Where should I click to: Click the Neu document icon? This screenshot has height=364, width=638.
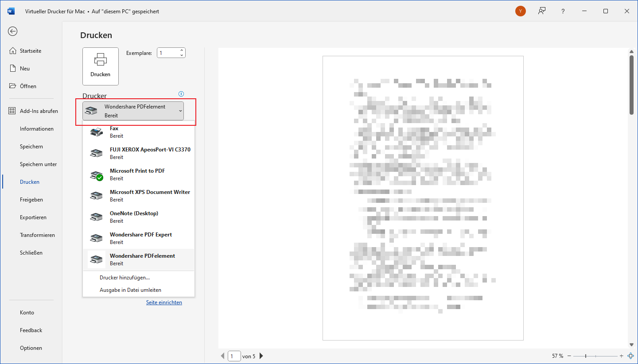click(12, 69)
